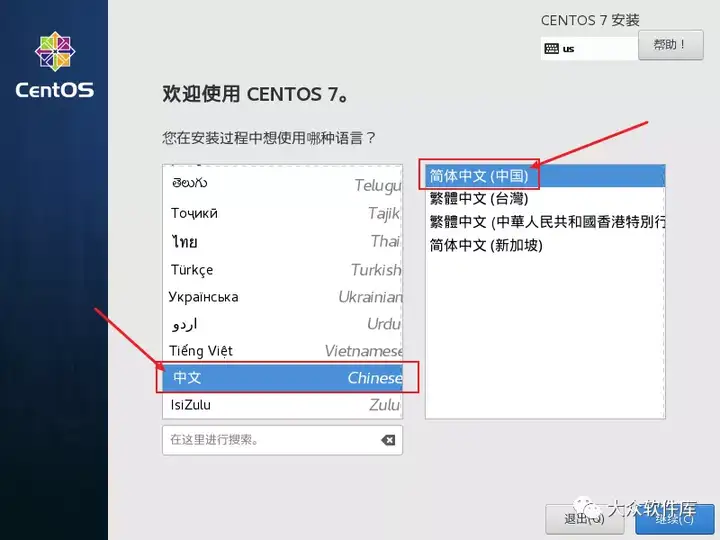The image size is (720, 540).
Task: Choose 繁體中文 (台灣) locale
Action: point(545,199)
